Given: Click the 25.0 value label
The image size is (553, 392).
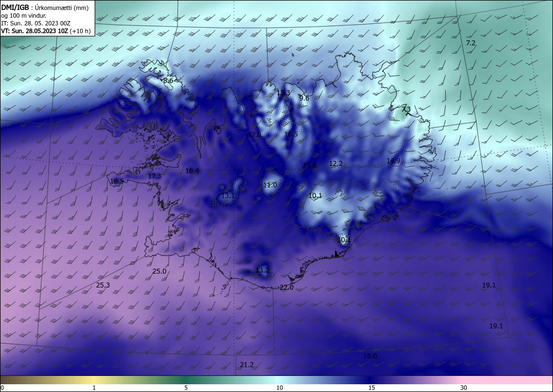Looking at the screenshot, I should [x=159, y=271].
